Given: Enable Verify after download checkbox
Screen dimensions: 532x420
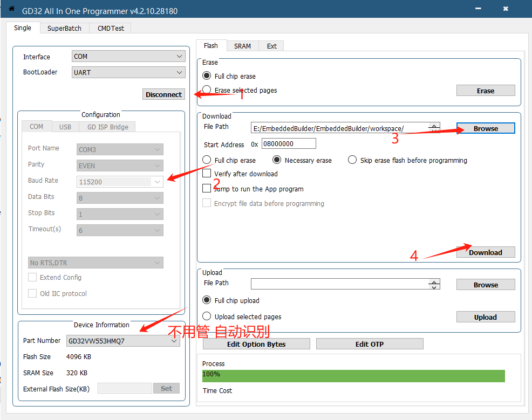Looking at the screenshot, I should (207, 174).
